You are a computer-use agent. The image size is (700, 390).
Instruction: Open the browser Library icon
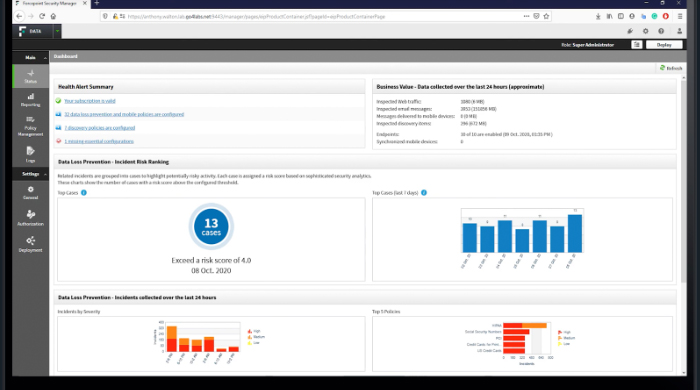click(x=609, y=16)
